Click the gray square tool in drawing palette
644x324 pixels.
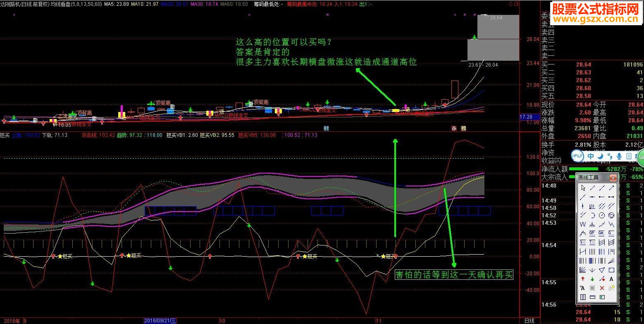pos(592,288)
